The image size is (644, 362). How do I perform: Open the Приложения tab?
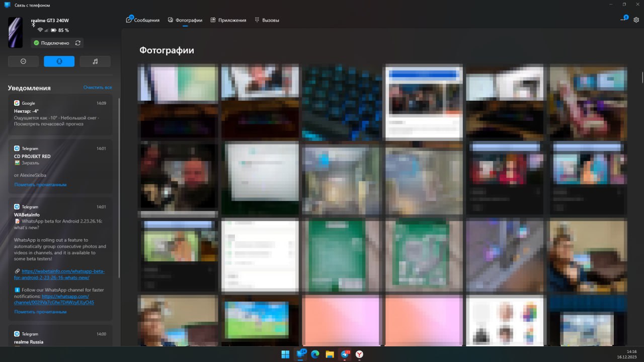[228, 20]
